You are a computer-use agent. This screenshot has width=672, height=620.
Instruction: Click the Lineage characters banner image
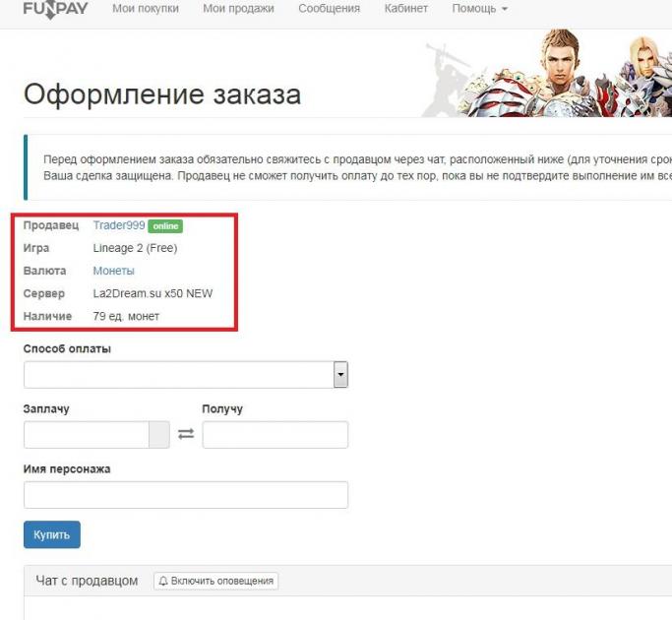coord(546,73)
